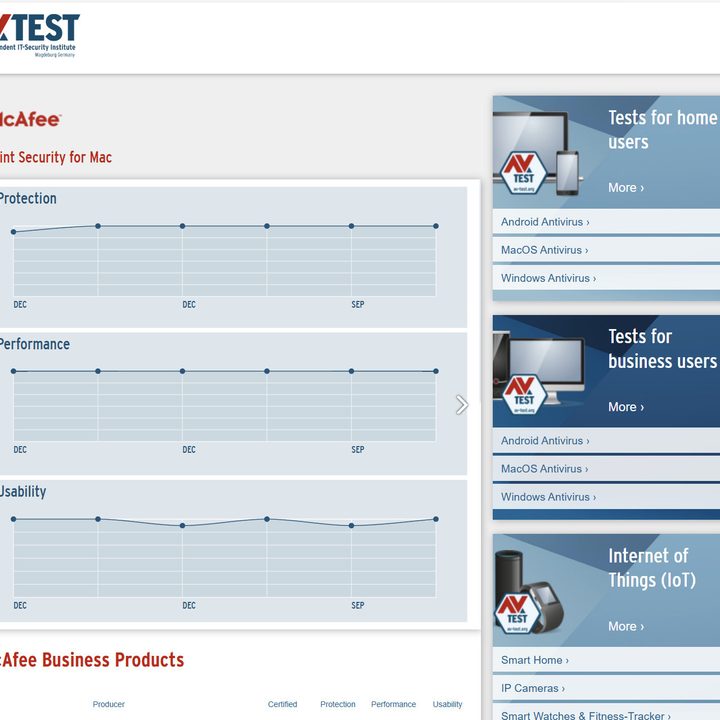Click AV-TEST badge in home users banner

523,173
